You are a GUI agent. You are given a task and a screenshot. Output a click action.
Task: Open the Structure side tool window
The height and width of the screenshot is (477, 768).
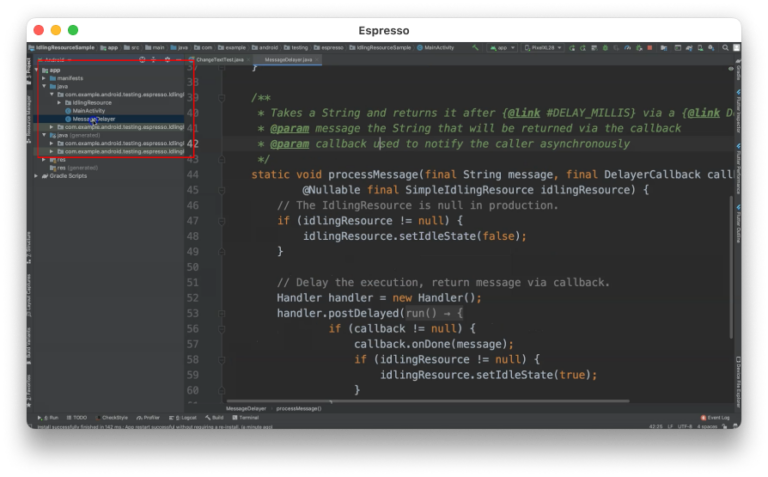click(x=29, y=247)
